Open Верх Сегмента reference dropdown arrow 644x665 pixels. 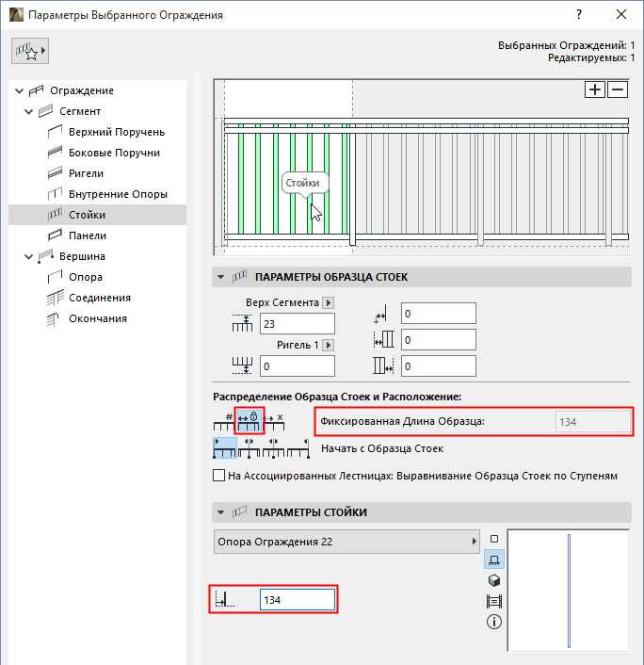[329, 302]
